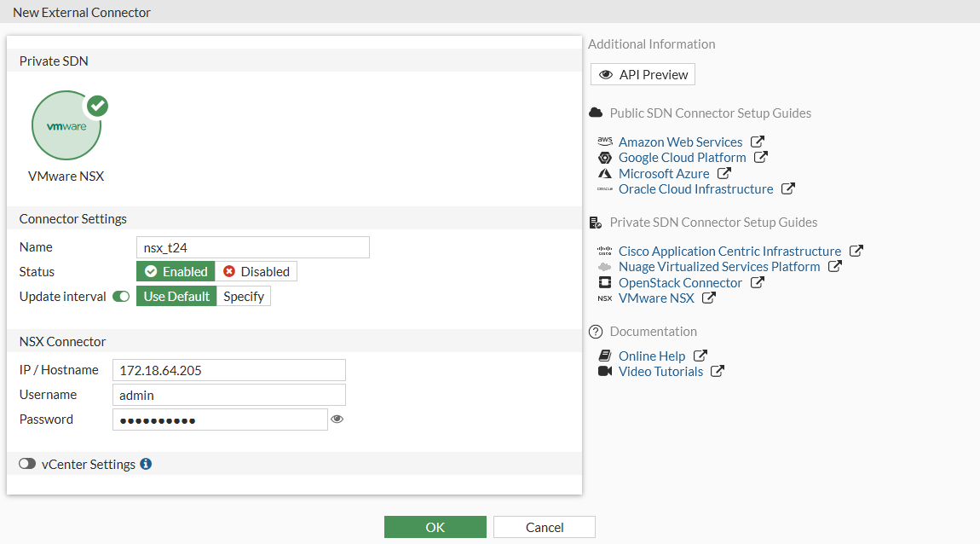Click the server icon by Private SDN guides
980x544 pixels.
[x=597, y=223]
